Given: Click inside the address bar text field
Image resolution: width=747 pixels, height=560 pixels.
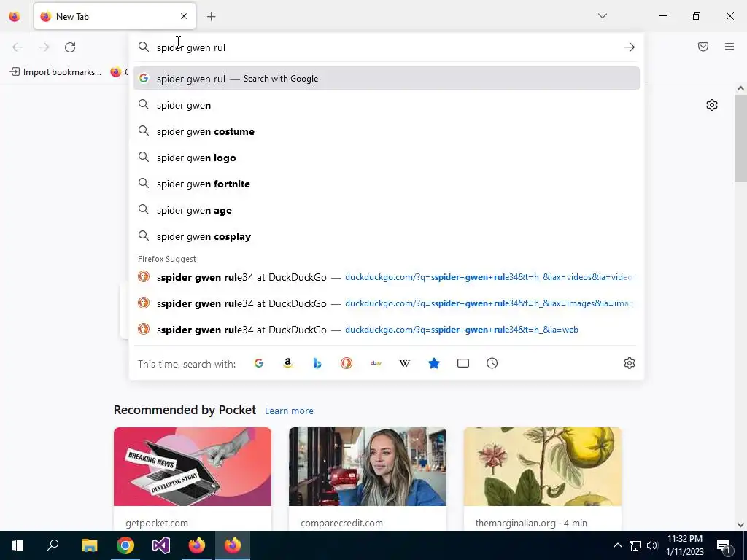Looking at the screenshot, I should 386,47.
